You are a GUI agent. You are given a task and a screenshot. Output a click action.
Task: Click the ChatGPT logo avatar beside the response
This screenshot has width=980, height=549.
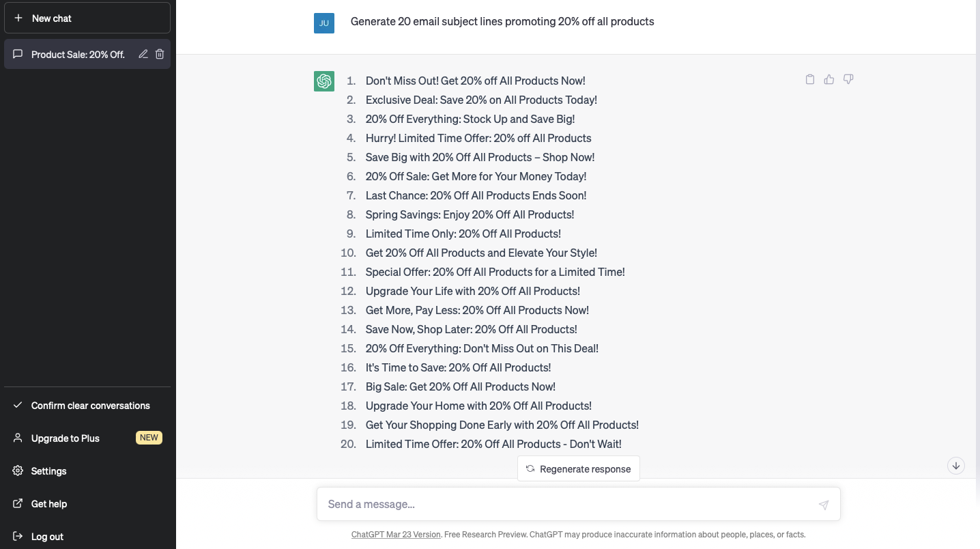pyautogui.click(x=324, y=81)
